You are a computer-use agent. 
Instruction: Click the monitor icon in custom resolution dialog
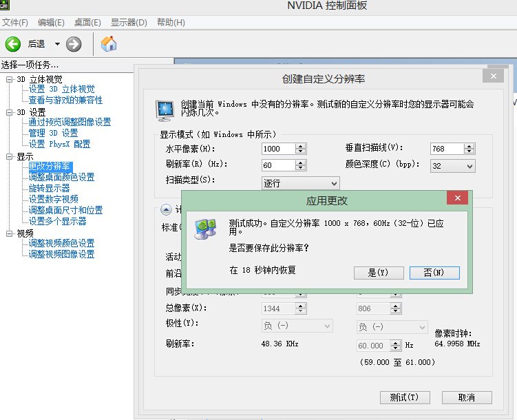[165, 109]
